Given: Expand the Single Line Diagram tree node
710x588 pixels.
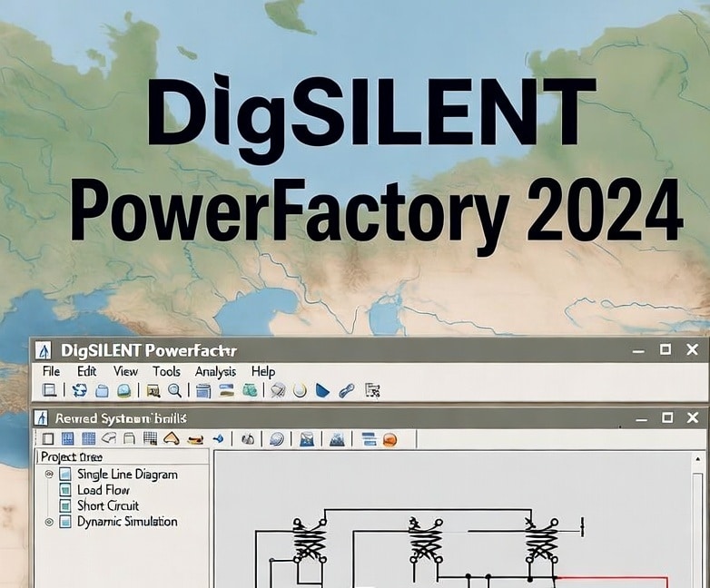Looking at the screenshot, I should [x=49, y=475].
